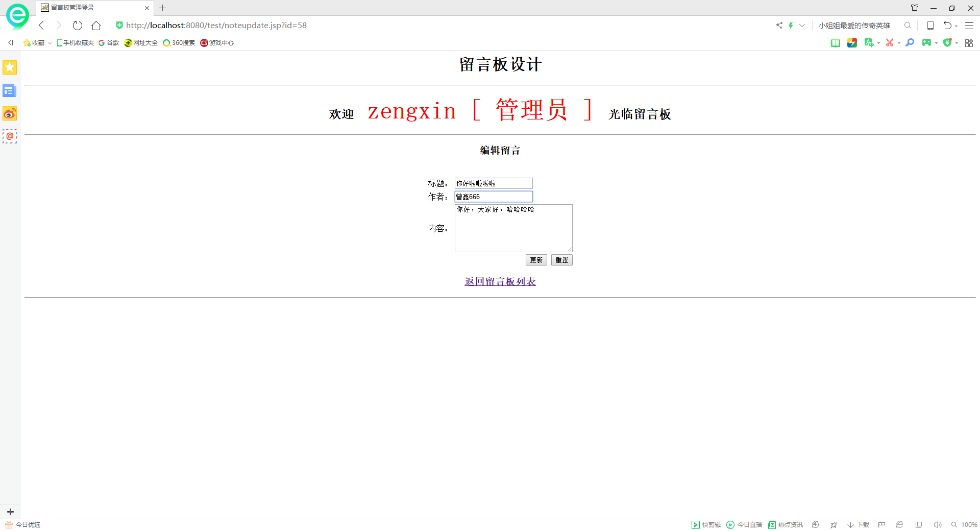Screen dimensions: 980x531
Task: Expand the gamepad icon dropdown
Action: (x=936, y=43)
